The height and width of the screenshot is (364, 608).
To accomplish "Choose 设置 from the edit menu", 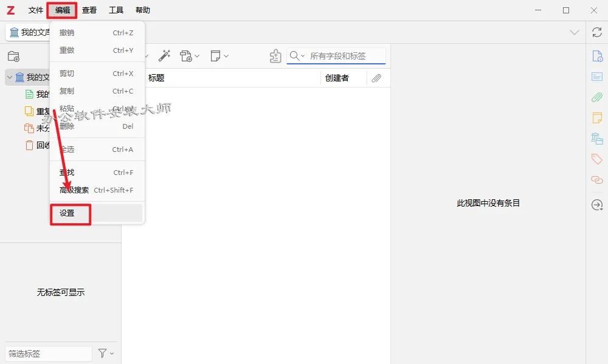I will click(97, 213).
